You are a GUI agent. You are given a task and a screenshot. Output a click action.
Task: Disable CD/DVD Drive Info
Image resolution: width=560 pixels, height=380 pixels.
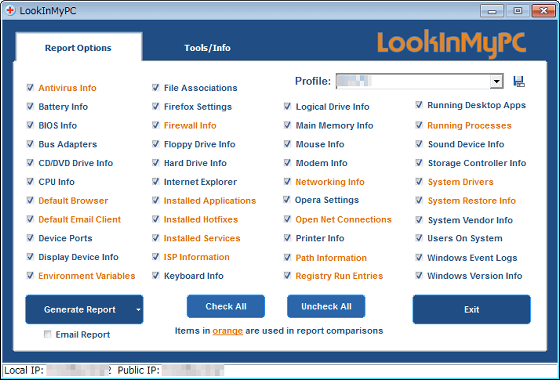(30, 163)
